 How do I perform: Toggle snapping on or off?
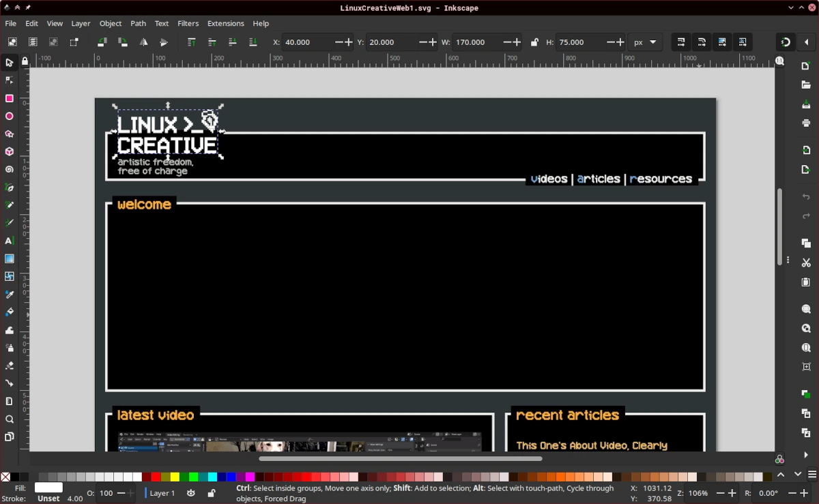point(786,42)
